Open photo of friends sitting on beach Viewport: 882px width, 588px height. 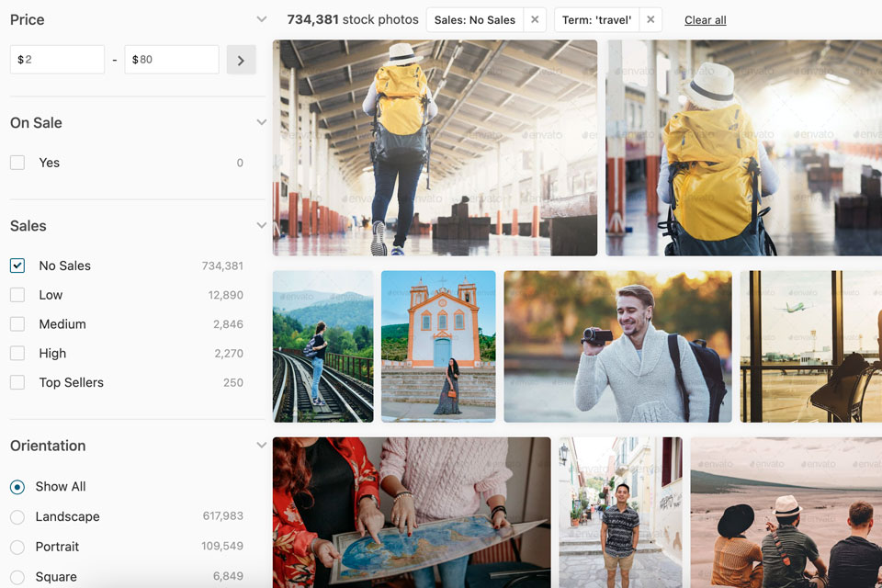click(786, 513)
